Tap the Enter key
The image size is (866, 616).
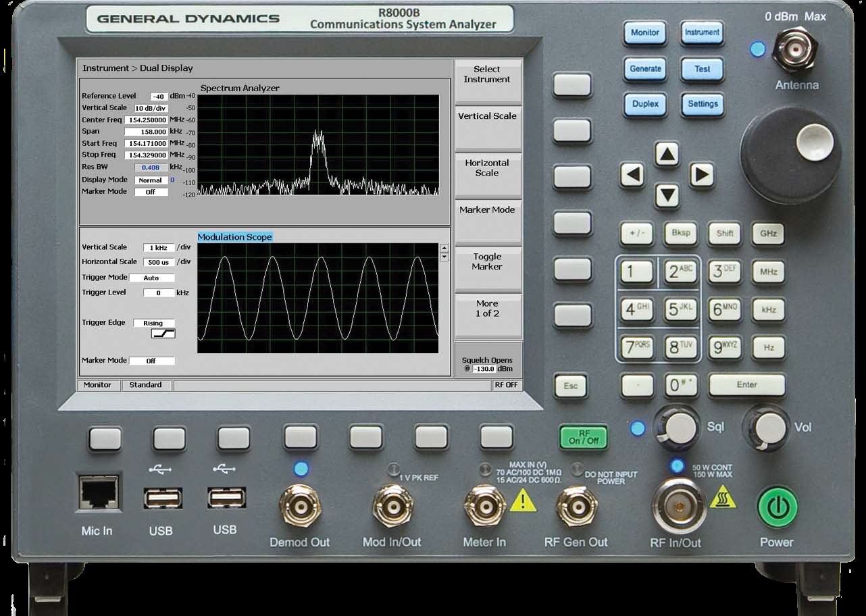(x=746, y=385)
